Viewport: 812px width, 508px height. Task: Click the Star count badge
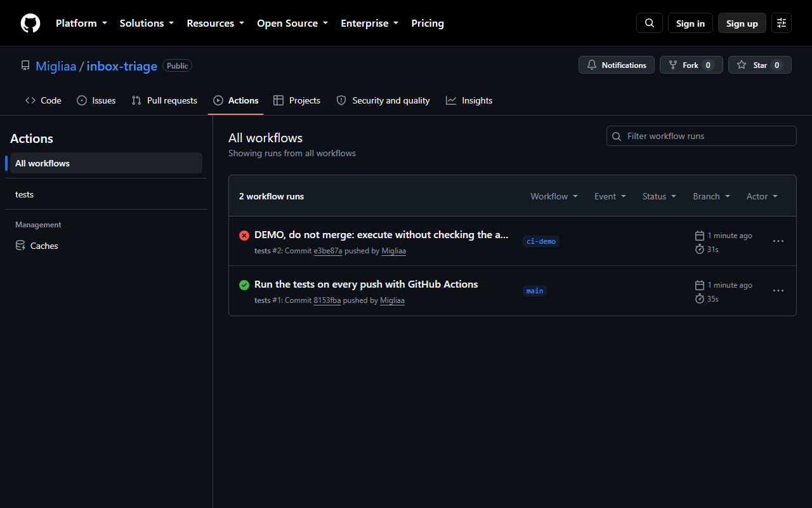point(776,65)
